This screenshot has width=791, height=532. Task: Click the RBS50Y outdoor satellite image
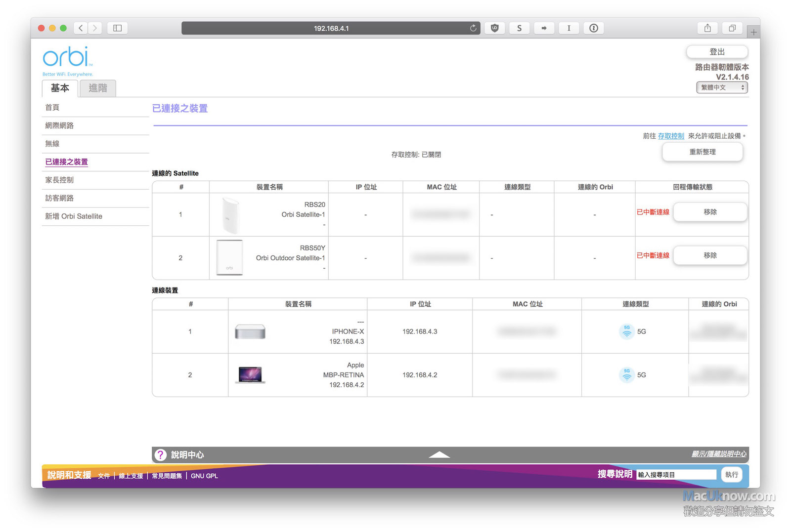[229, 257]
